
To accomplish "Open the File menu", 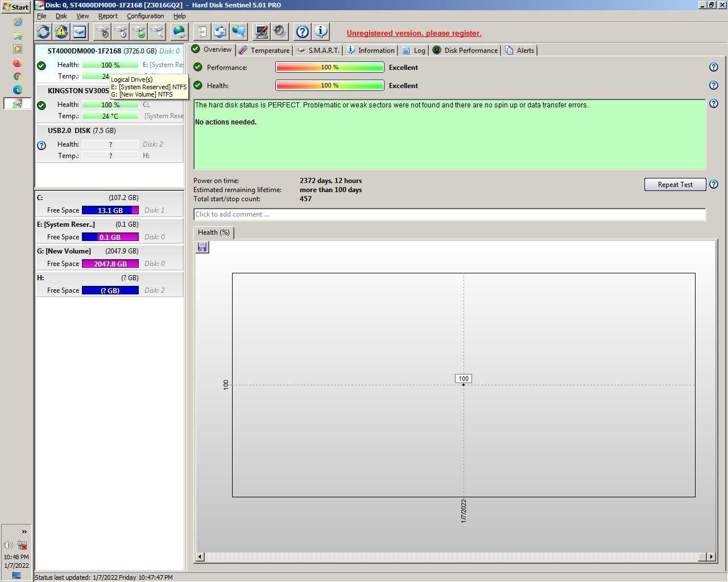I will coord(42,16).
